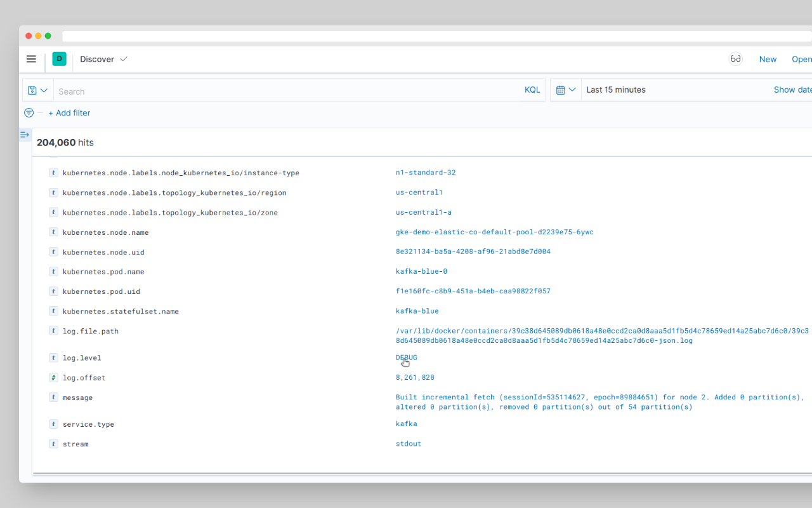Screen dimensions: 812x508
Task: Click the numeric icon beside log.offset
Action: coord(53,377)
